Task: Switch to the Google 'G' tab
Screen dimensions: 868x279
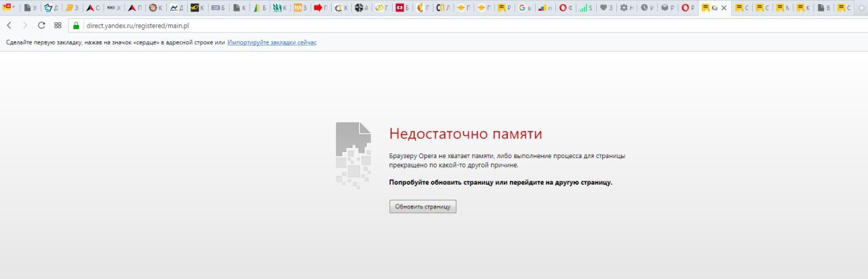Action: click(526, 8)
